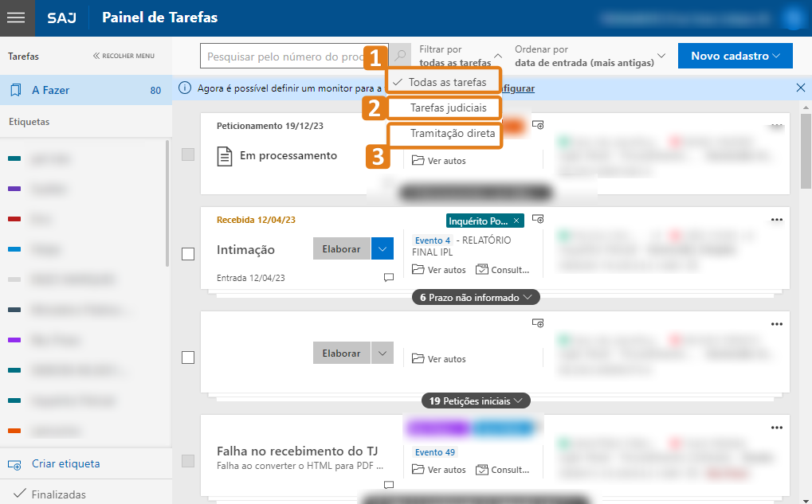Open the hamburger main menu
The height and width of the screenshot is (504, 812).
pos(18,18)
